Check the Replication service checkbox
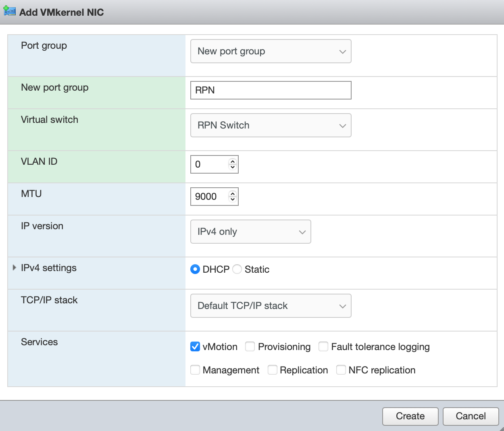This screenshot has width=504, height=431. (x=273, y=370)
